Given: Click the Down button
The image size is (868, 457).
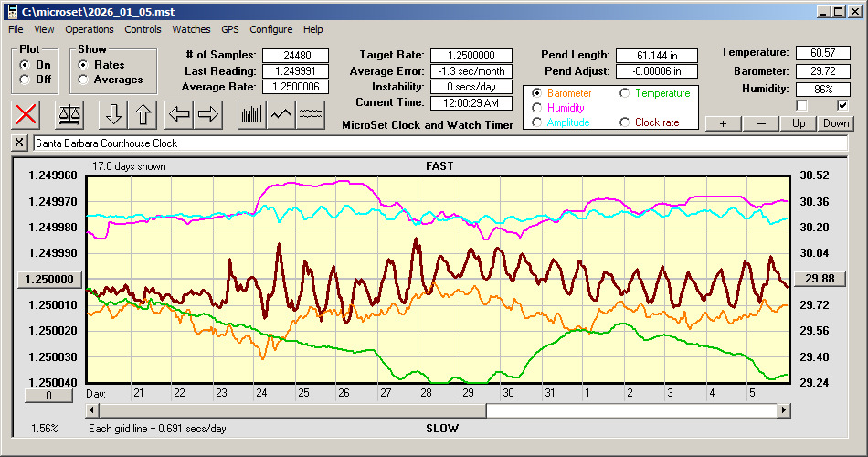Looking at the screenshot, I should (835, 123).
